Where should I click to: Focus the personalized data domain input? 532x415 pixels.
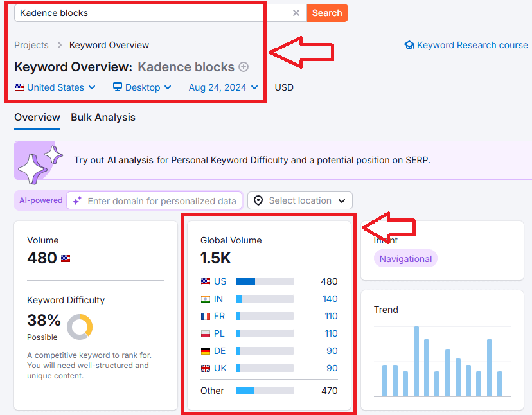[161, 201]
